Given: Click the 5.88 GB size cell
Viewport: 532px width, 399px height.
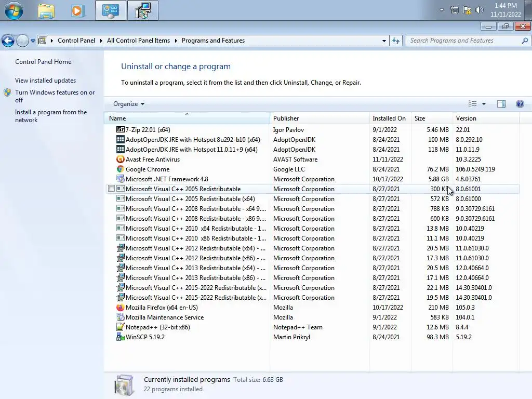Looking at the screenshot, I should point(438,179).
